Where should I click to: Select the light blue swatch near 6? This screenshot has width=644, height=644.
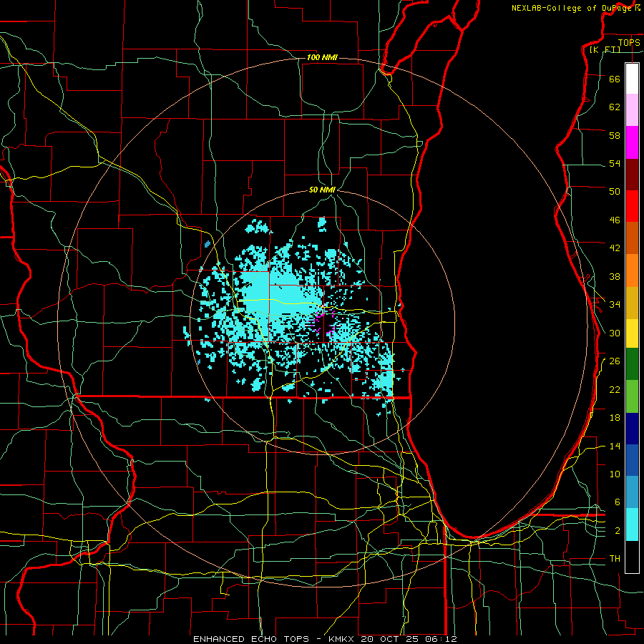pyautogui.click(x=632, y=492)
